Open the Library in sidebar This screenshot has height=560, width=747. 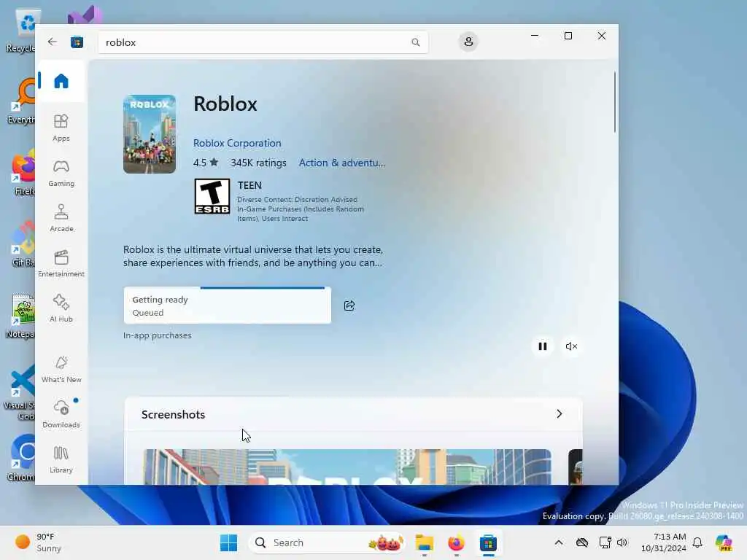click(x=61, y=459)
